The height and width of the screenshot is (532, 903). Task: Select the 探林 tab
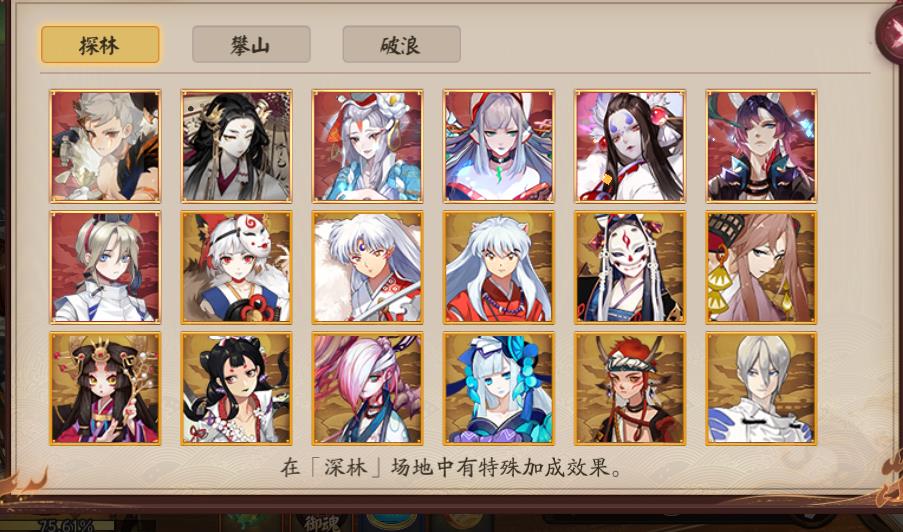100,44
